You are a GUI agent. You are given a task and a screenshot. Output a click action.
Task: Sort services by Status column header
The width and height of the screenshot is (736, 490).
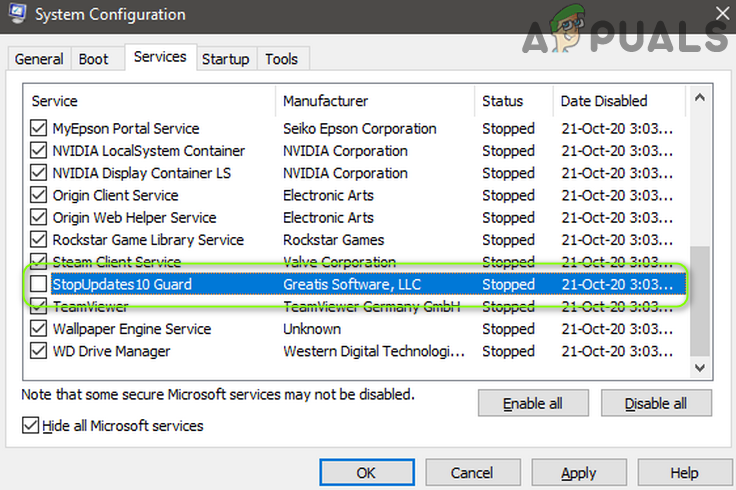point(503,101)
